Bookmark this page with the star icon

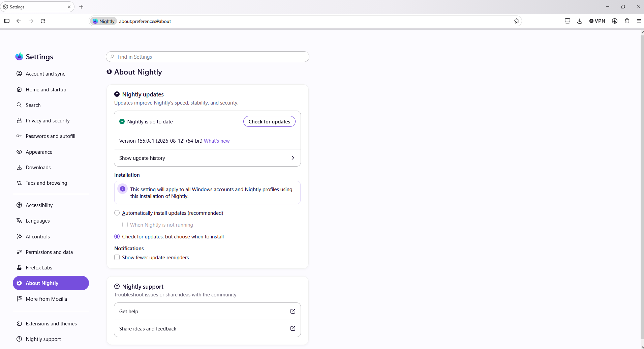coord(517,21)
